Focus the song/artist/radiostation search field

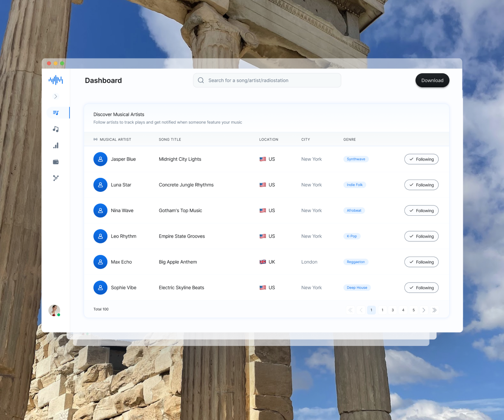[267, 80]
